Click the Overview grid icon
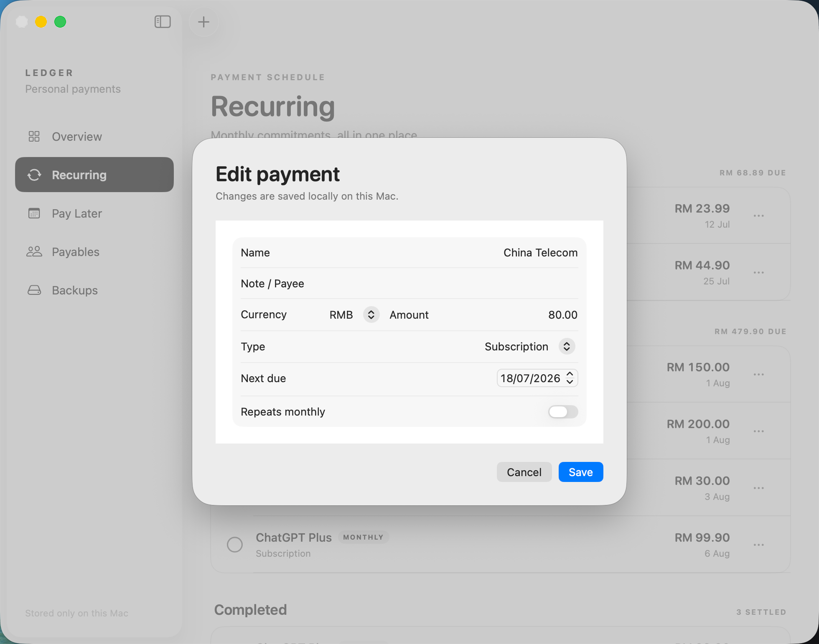This screenshot has width=819, height=644. pyautogui.click(x=34, y=137)
